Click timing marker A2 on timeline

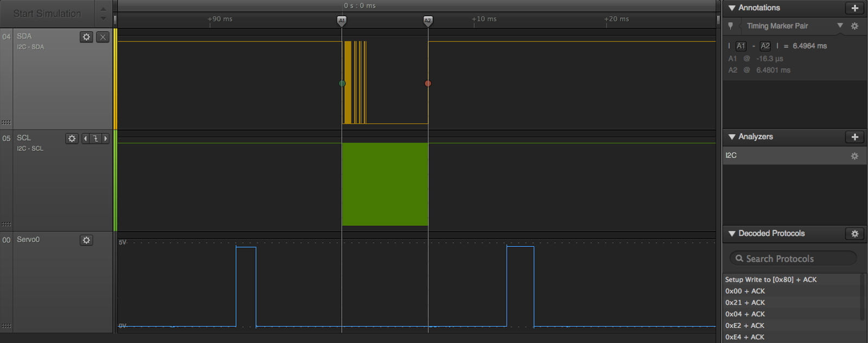pos(427,21)
